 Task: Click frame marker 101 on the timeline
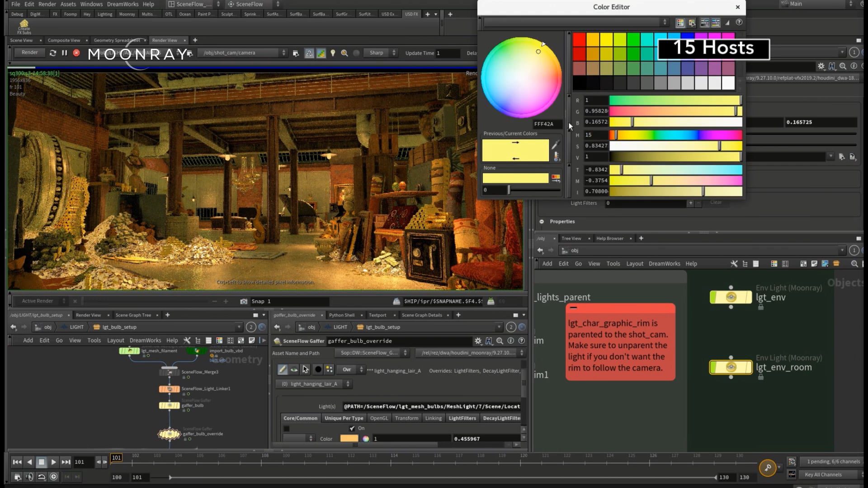[x=117, y=457]
